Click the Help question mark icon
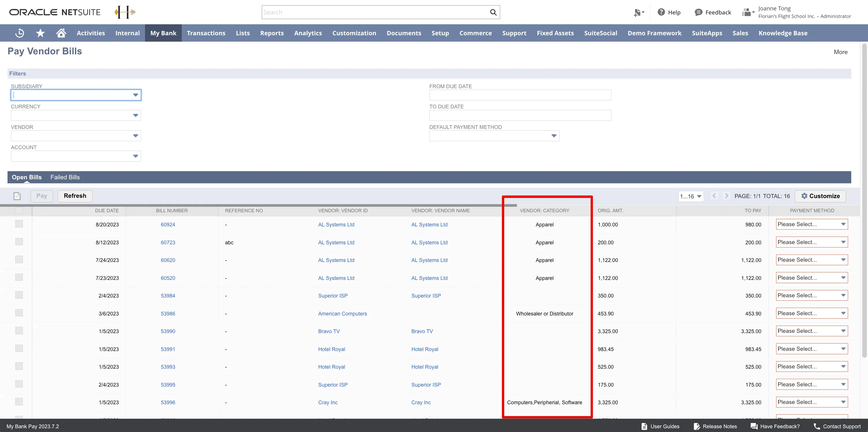This screenshot has width=868, height=432. coord(661,12)
